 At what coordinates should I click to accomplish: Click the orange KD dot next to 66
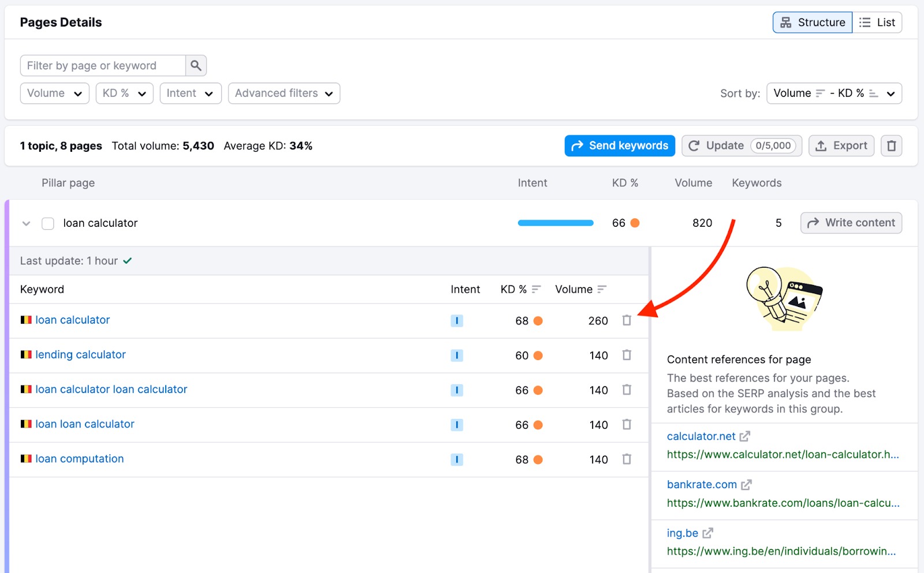635,223
